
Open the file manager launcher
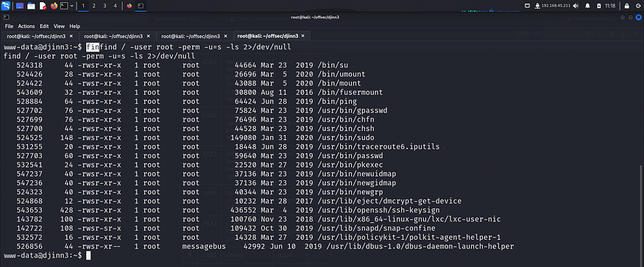click(31, 6)
